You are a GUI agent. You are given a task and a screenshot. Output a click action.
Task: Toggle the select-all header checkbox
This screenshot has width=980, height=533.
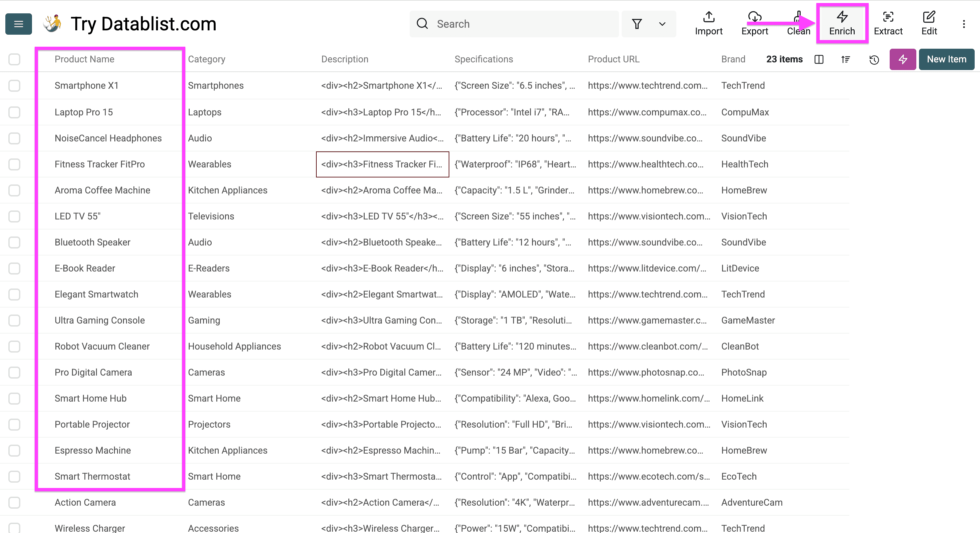14,59
